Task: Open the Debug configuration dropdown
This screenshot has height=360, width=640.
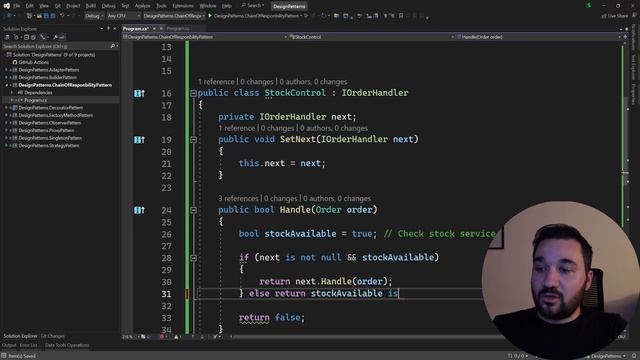Action: tap(94, 16)
